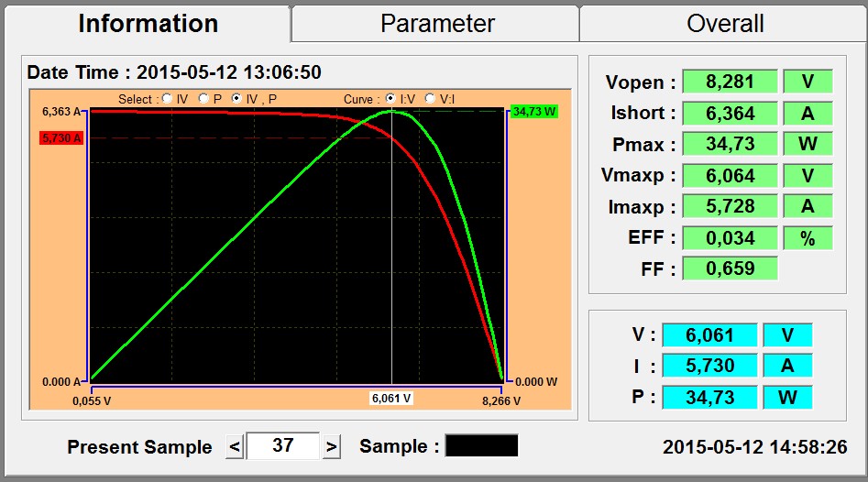This screenshot has width=868, height=482.
Task: Select the Vopen value field
Action: coord(730,82)
